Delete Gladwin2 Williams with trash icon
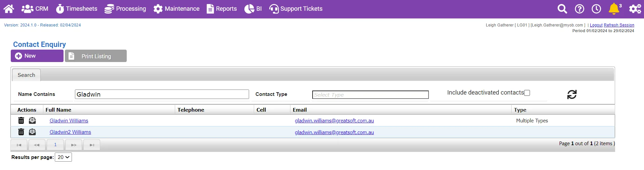This screenshot has width=644, height=170. click(21, 132)
